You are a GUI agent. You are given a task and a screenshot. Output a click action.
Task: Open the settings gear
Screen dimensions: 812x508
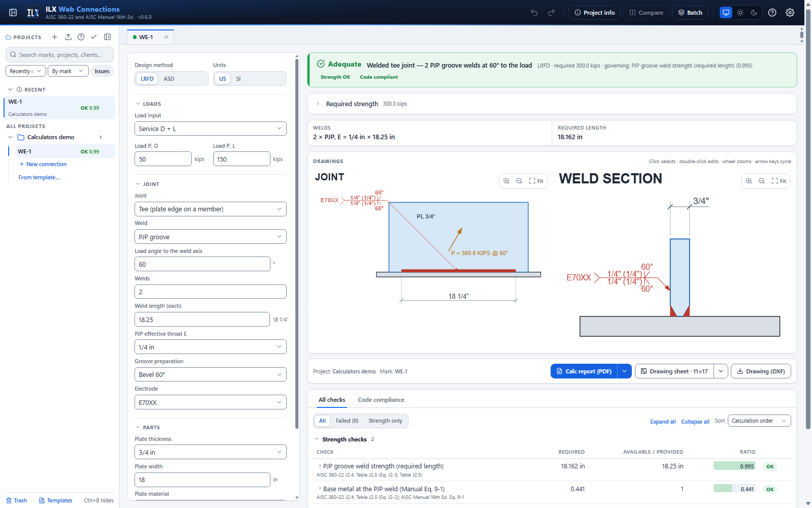[790, 13]
